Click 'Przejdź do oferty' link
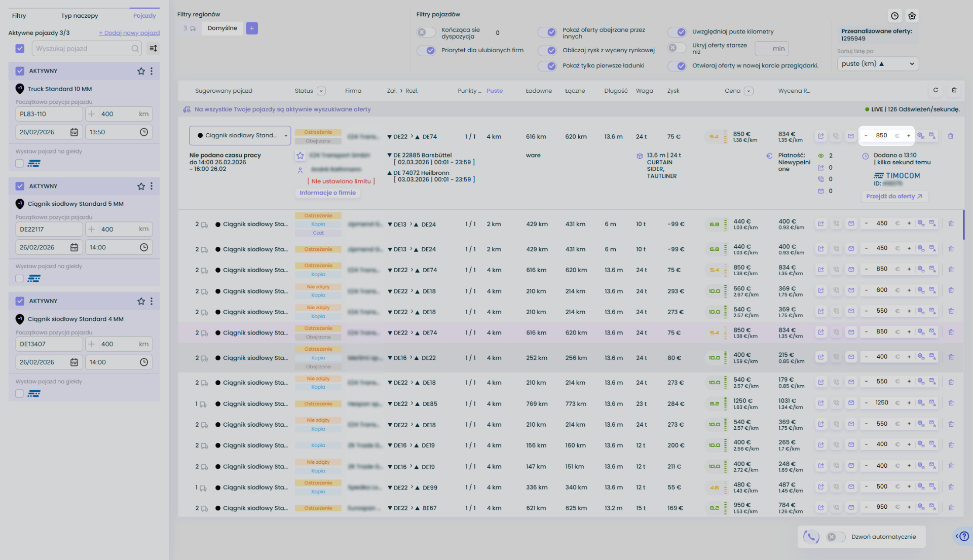Image resolution: width=973 pixels, height=560 pixels. (894, 197)
